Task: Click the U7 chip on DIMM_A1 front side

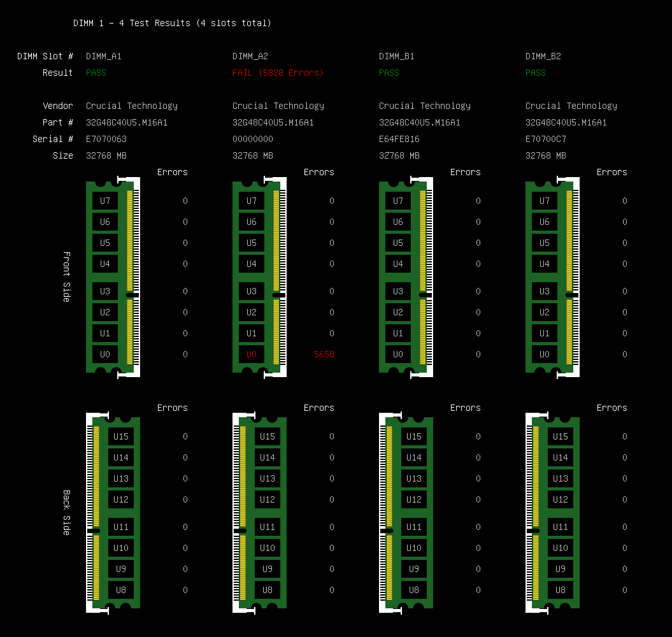Action: (x=105, y=201)
